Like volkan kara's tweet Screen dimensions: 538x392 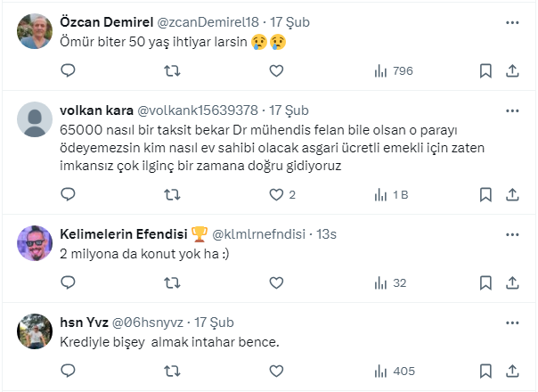(x=276, y=193)
